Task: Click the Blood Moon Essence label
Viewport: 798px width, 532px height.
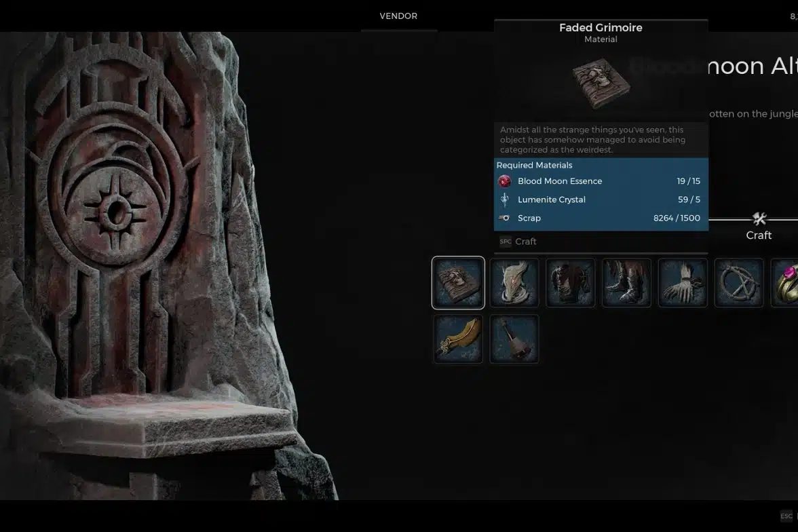Action: pos(560,181)
